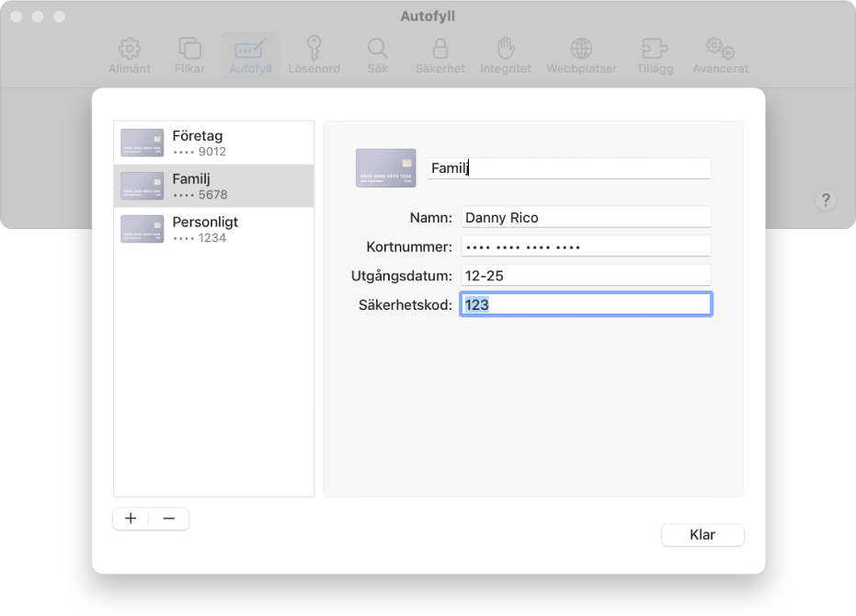Select the Företag card ending 9012

[214, 143]
